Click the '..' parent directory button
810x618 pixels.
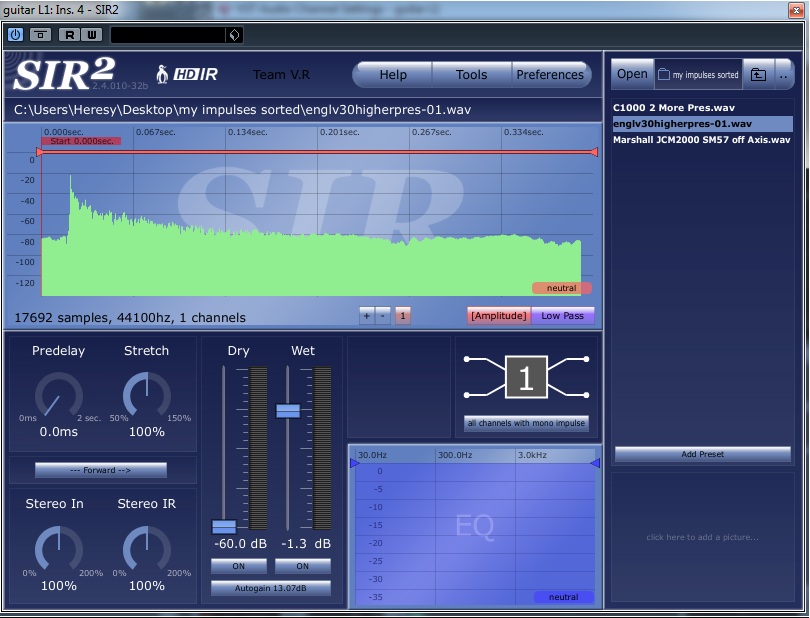point(784,74)
